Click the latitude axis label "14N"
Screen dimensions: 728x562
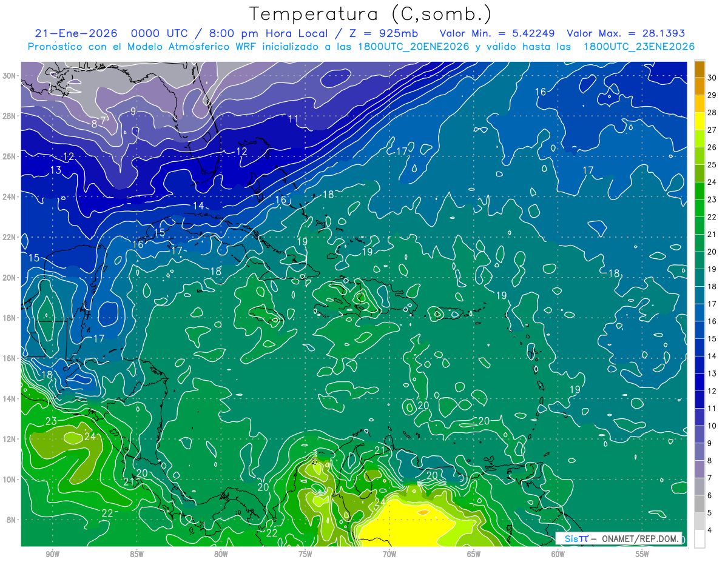tap(10, 399)
